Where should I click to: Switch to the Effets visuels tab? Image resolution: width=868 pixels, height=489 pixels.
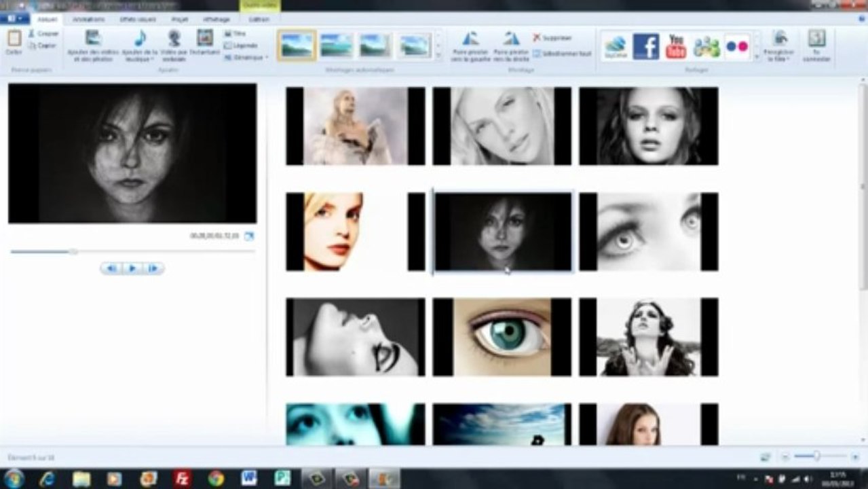138,20
